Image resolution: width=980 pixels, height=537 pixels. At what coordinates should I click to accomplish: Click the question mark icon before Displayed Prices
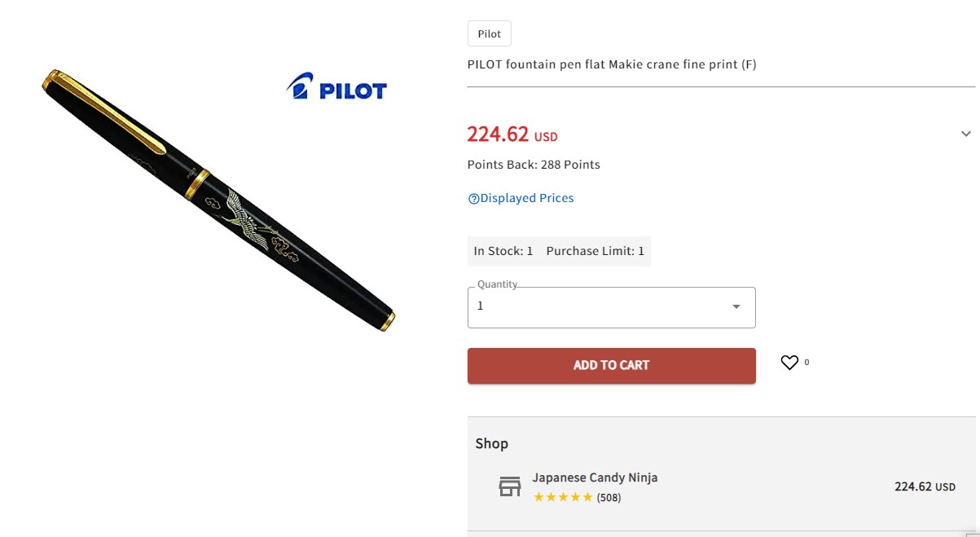[473, 199]
